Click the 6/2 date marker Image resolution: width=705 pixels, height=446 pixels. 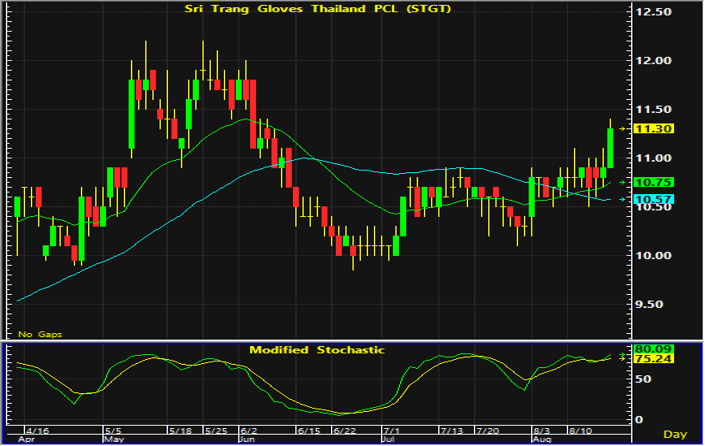click(x=248, y=431)
